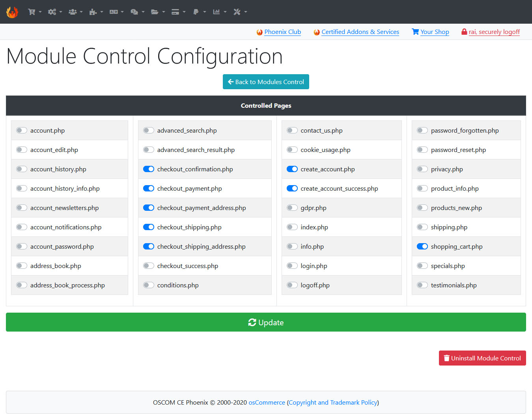Screen dimensions: 532x420
Task: Open the language localization menu icon
Action: (x=117, y=12)
